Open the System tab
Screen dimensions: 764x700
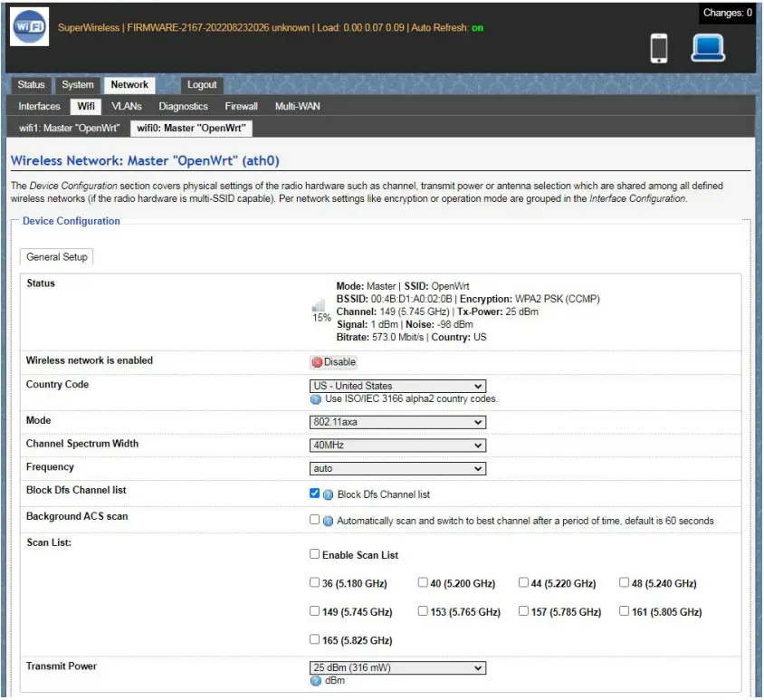(78, 85)
